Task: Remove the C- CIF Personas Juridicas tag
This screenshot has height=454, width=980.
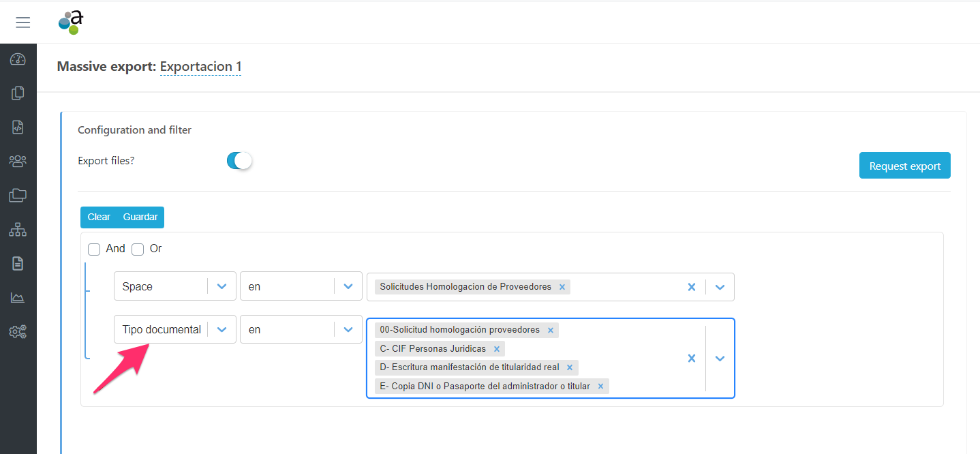Action: pyautogui.click(x=497, y=349)
